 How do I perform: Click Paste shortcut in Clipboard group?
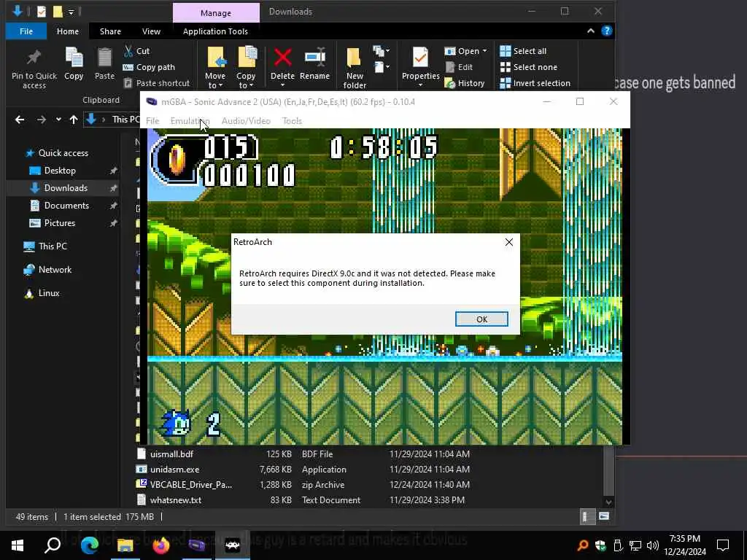click(157, 83)
